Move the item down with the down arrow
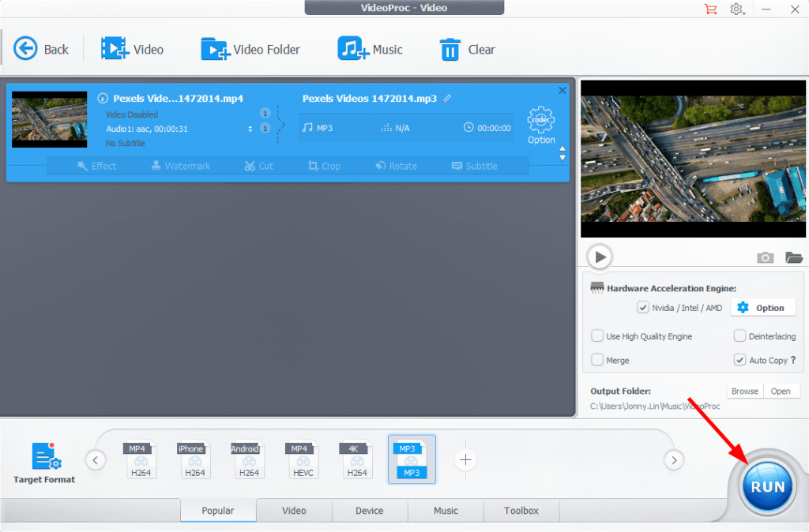This screenshot has height=532, width=809. [563, 158]
